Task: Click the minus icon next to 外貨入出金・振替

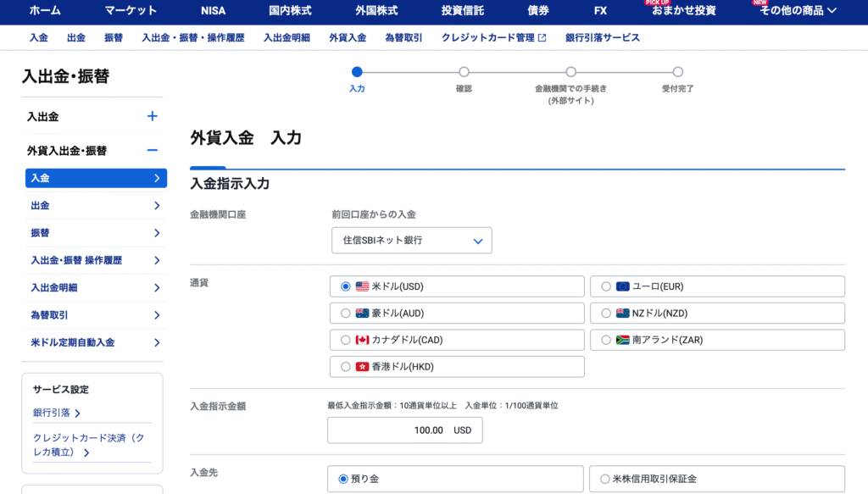Action: point(153,150)
